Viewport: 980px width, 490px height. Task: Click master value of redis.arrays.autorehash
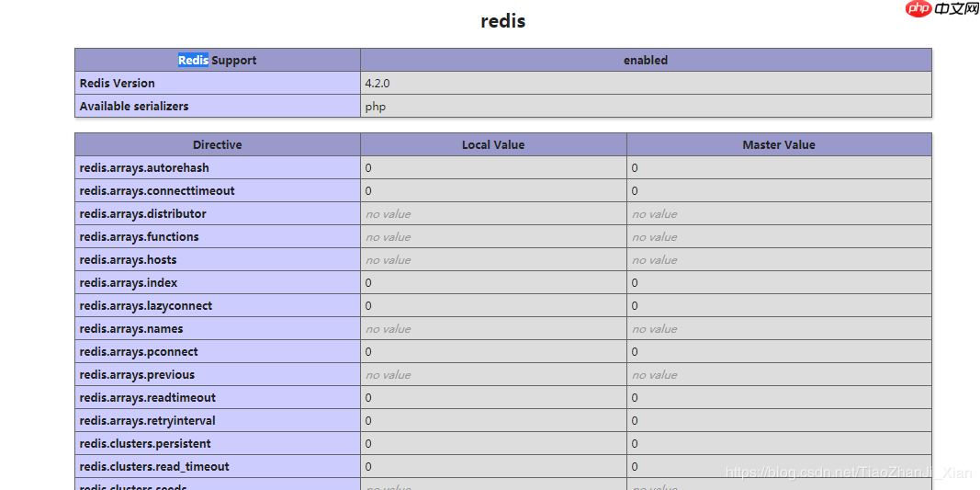click(x=635, y=167)
